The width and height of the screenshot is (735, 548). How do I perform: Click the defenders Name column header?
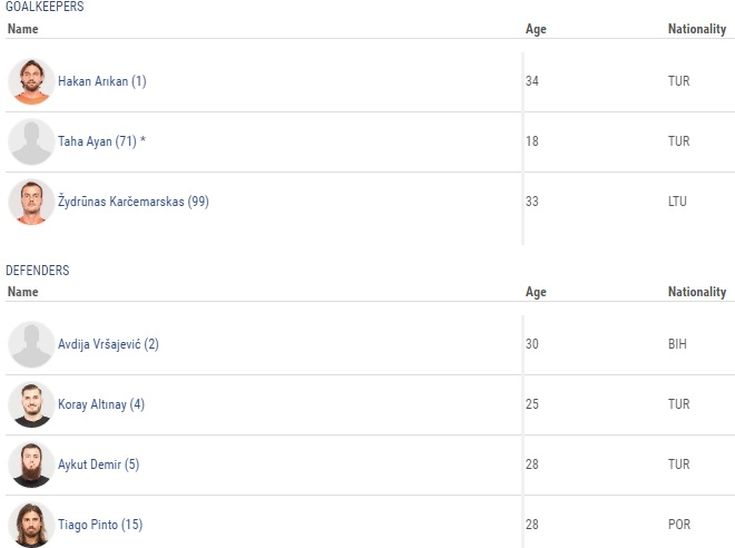(22, 292)
